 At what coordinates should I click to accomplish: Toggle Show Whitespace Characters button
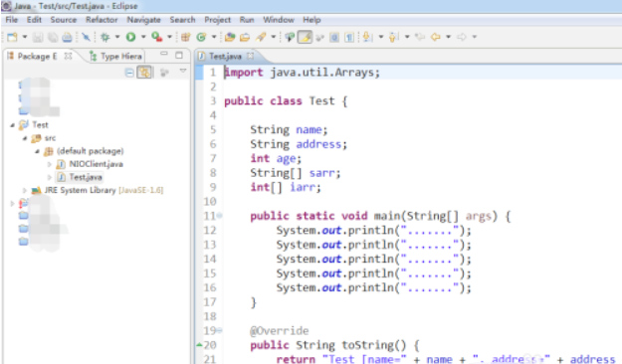(349, 37)
